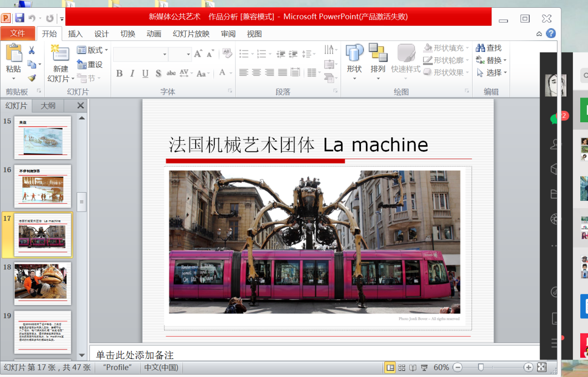Open PowerPoint Help question mark icon
The image size is (588, 377).
(551, 33)
